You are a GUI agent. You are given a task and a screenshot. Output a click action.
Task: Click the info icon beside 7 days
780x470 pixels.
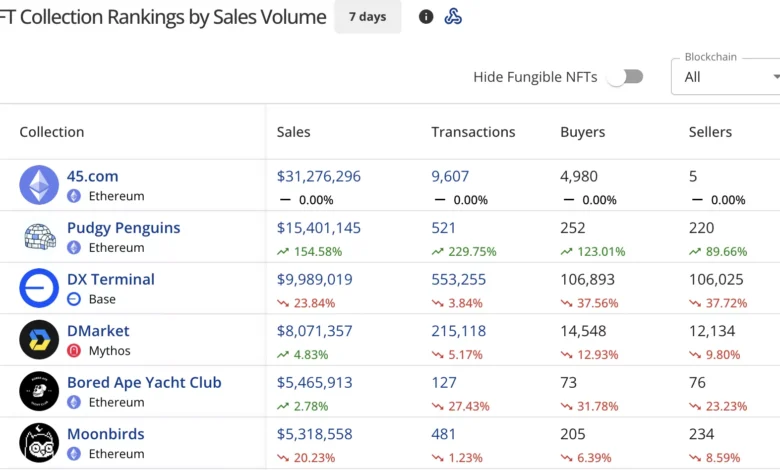pyautogui.click(x=426, y=17)
